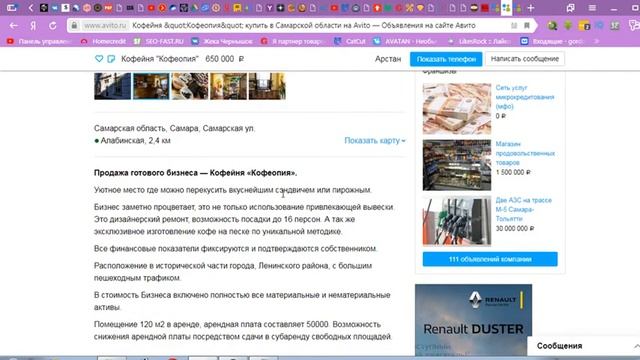
Task: Click Написать сообщение button
Action: pos(524,59)
